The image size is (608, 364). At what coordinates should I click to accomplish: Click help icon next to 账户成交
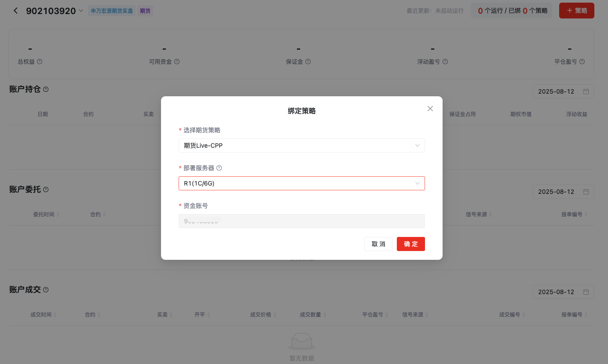click(x=46, y=290)
